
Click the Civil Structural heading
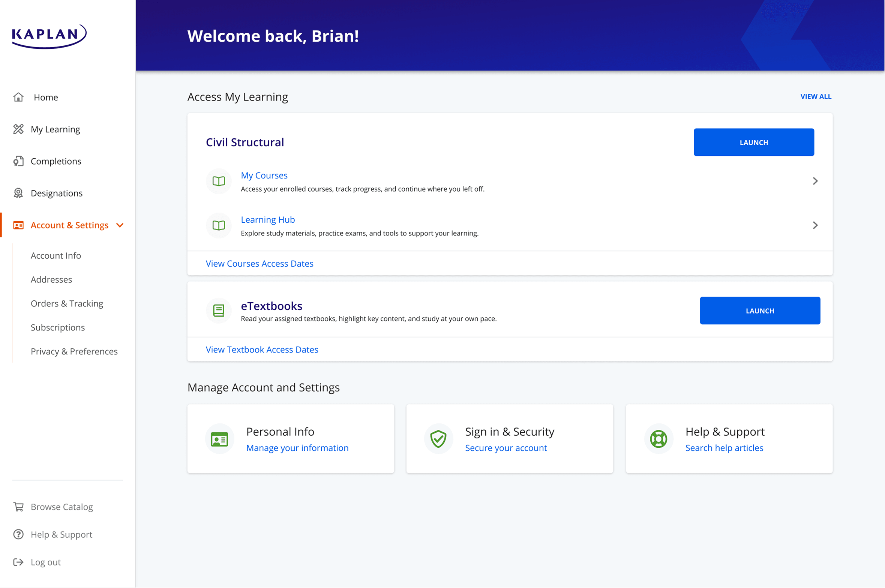pos(245,142)
